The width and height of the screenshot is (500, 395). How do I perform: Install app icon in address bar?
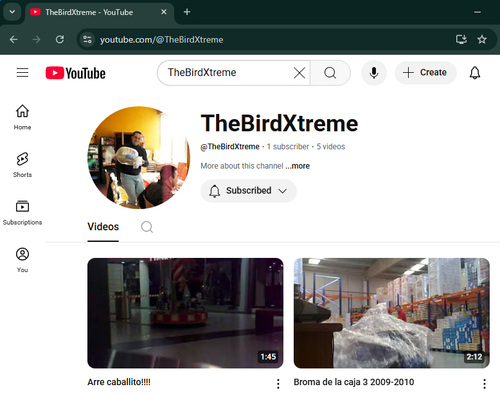(461, 40)
